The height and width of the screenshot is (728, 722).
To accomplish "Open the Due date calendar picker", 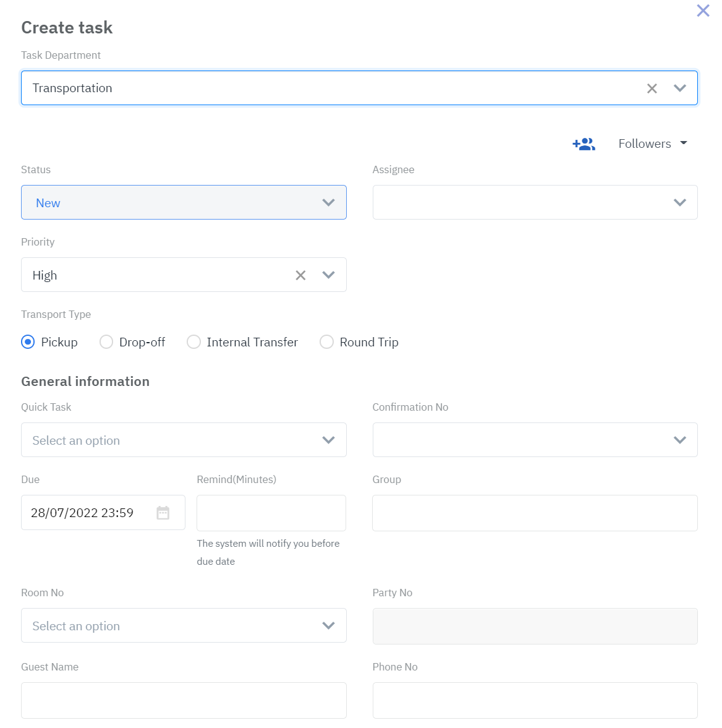I will (163, 513).
